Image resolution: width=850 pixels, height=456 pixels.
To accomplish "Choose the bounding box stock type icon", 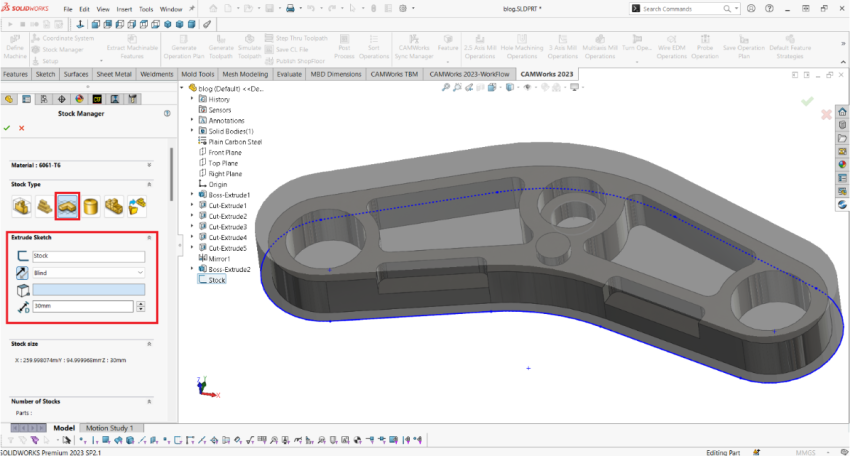I will 20,206.
